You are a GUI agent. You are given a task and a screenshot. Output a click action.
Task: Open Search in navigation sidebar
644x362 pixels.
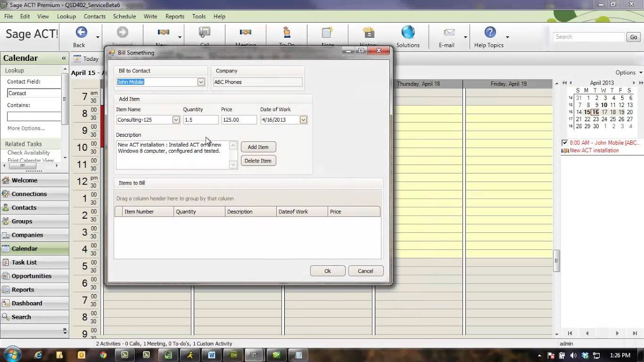[x=34, y=317]
